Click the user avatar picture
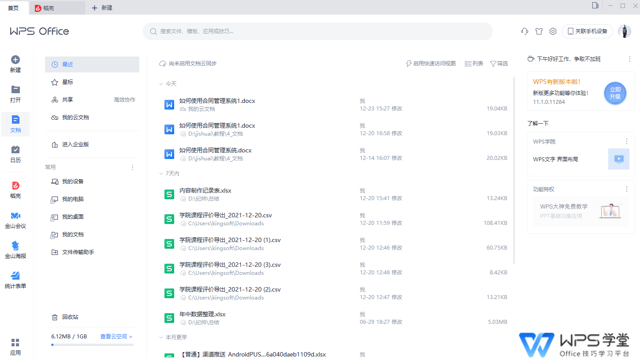Image resolution: width=640 pixels, height=364 pixels. pyautogui.click(x=625, y=31)
